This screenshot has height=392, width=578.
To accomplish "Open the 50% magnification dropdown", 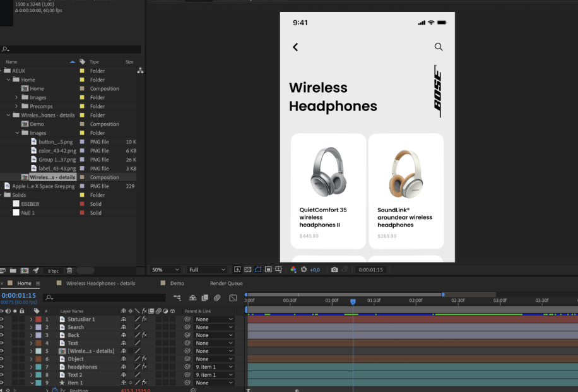I will (165, 270).
